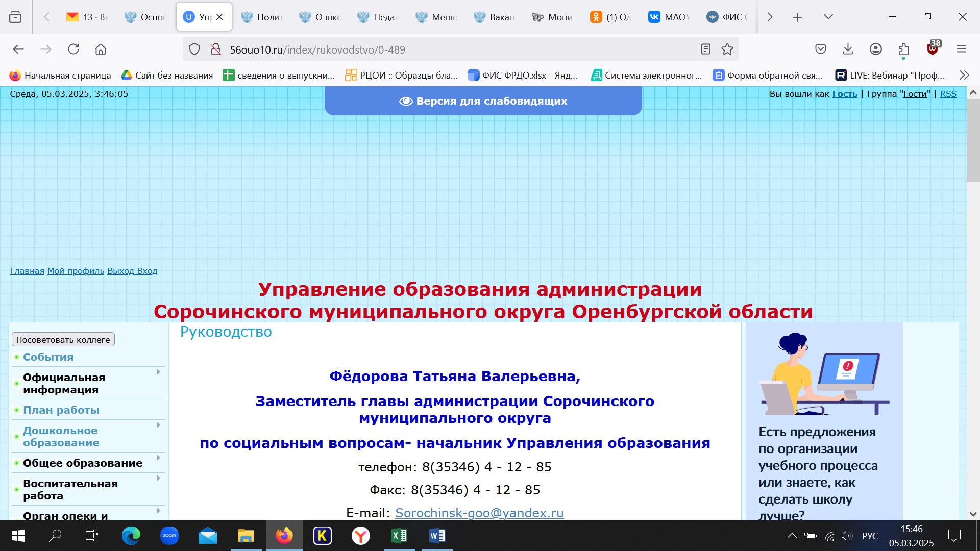Open Мой профиль link in navigation
Screen dimensions: 980x551
point(76,270)
